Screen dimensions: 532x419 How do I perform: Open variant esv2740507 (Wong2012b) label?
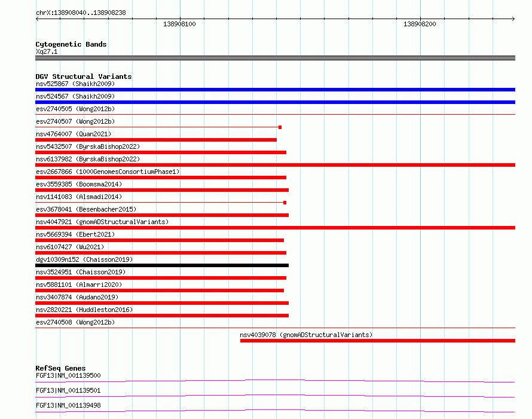coord(75,121)
